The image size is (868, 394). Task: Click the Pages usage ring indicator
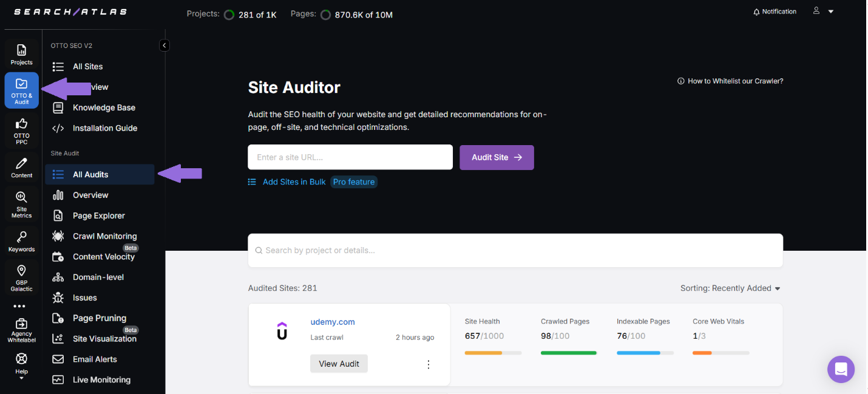tap(325, 15)
